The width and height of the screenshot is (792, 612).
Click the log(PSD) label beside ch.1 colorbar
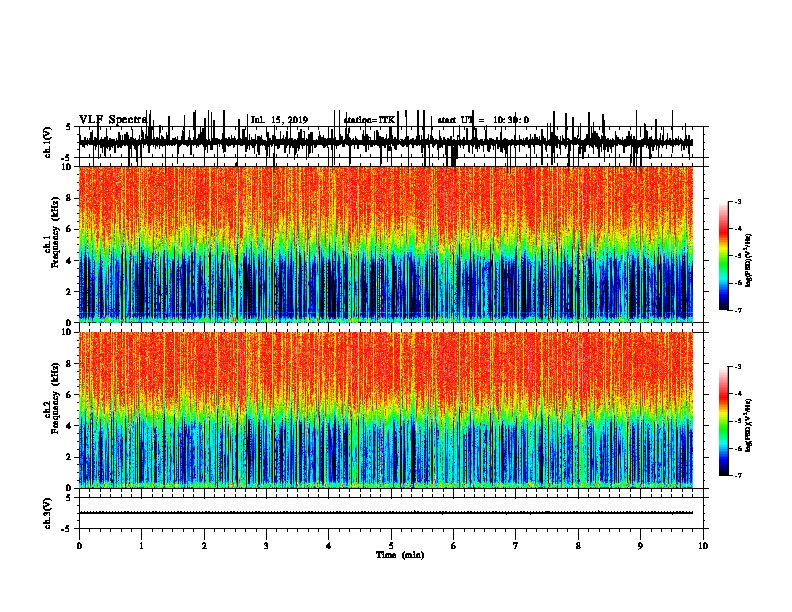click(748, 261)
